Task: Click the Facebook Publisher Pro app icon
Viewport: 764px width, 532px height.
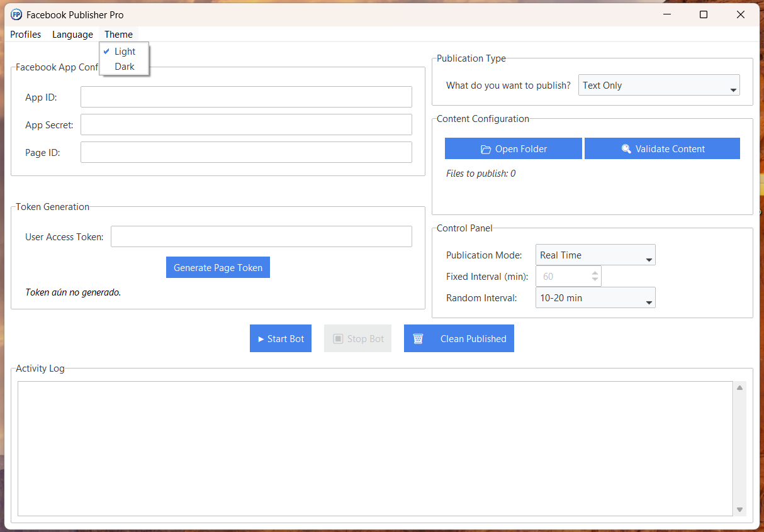Action: [16, 14]
